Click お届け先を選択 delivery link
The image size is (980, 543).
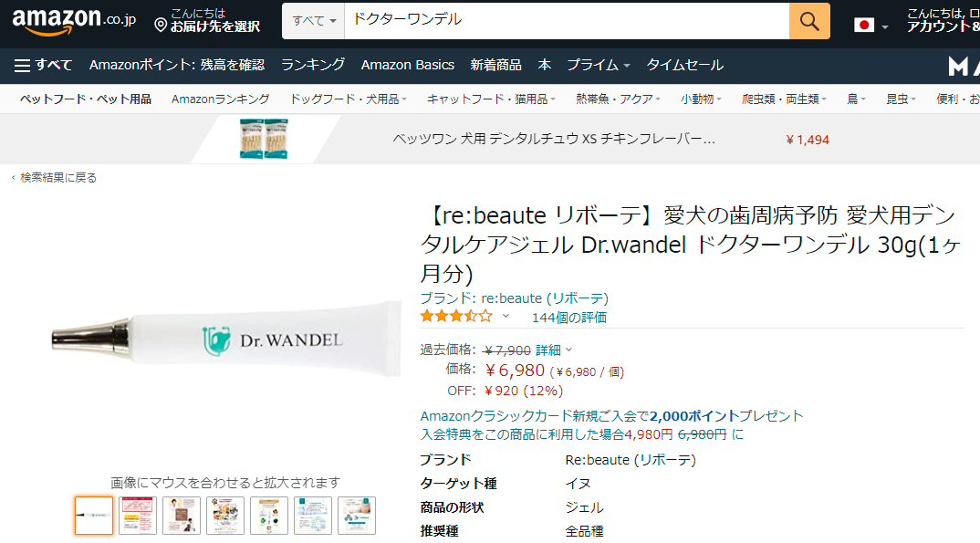(x=215, y=26)
